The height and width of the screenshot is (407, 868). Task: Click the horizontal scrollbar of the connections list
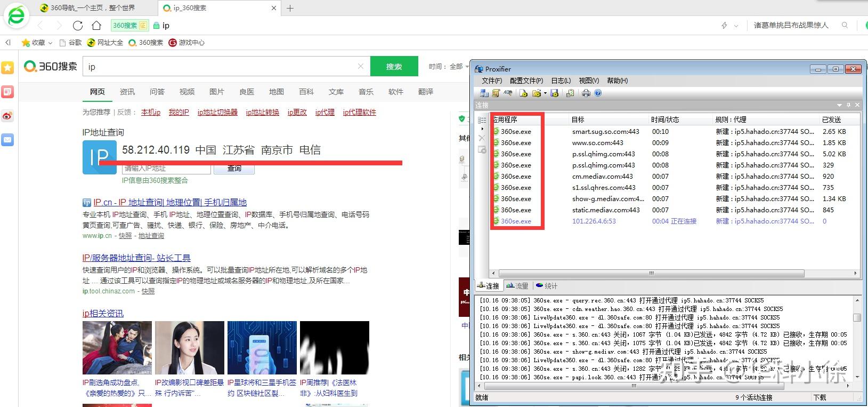[651, 273]
